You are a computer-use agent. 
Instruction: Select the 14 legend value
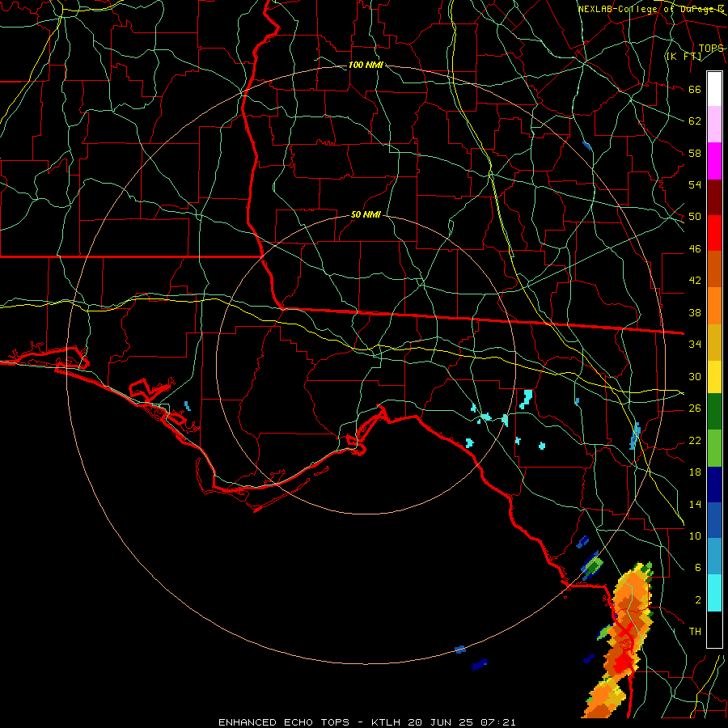click(x=695, y=504)
